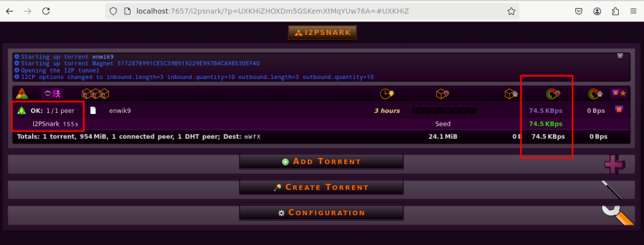Viewport: 644px width, 245px height.
Task: Open the Firefox account icon
Action: point(597,11)
